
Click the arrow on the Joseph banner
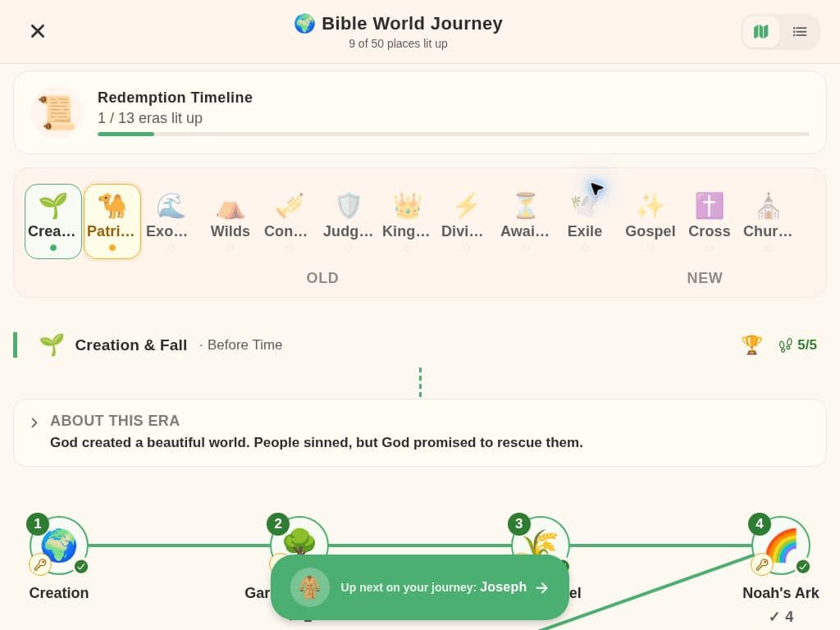tap(542, 587)
